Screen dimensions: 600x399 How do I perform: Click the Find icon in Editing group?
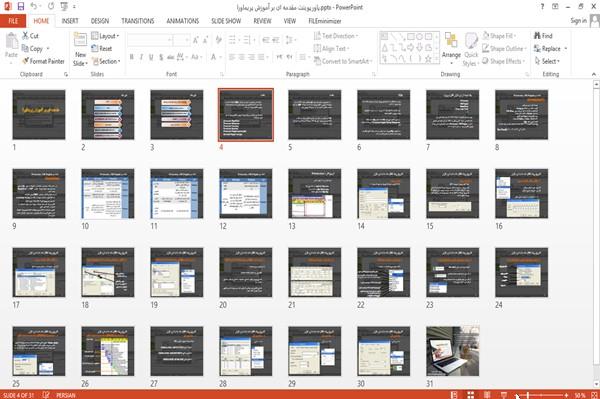tap(537, 36)
